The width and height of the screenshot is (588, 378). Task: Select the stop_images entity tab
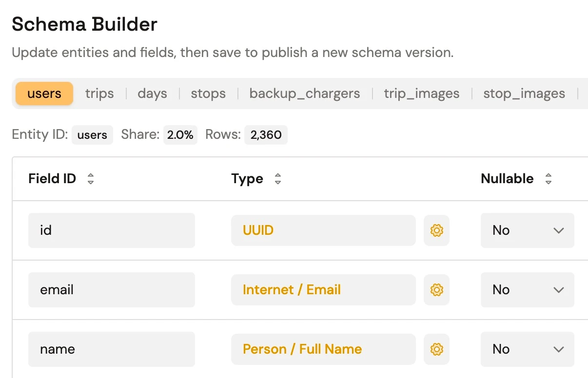pos(524,94)
